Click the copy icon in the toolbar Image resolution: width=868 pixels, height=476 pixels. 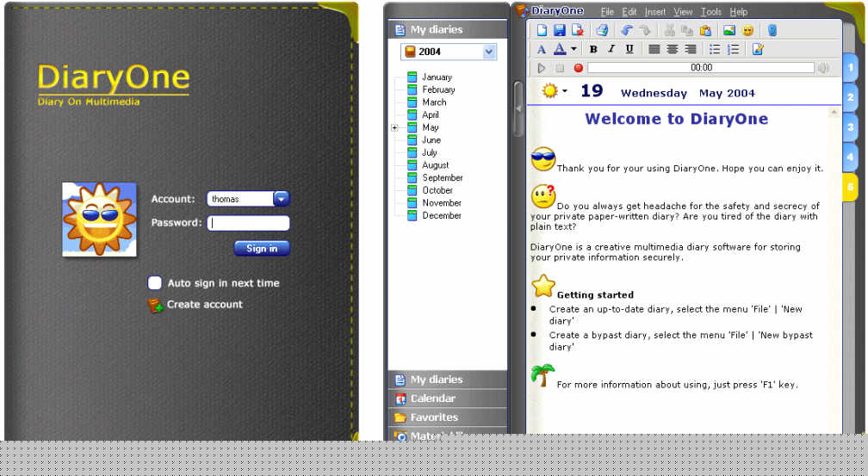[x=687, y=30]
